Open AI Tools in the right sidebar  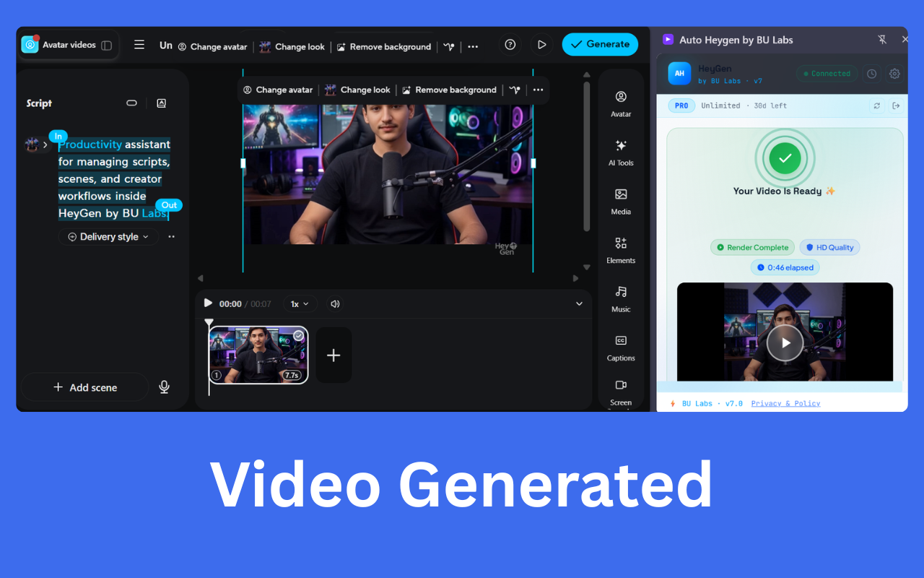[621, 152]
